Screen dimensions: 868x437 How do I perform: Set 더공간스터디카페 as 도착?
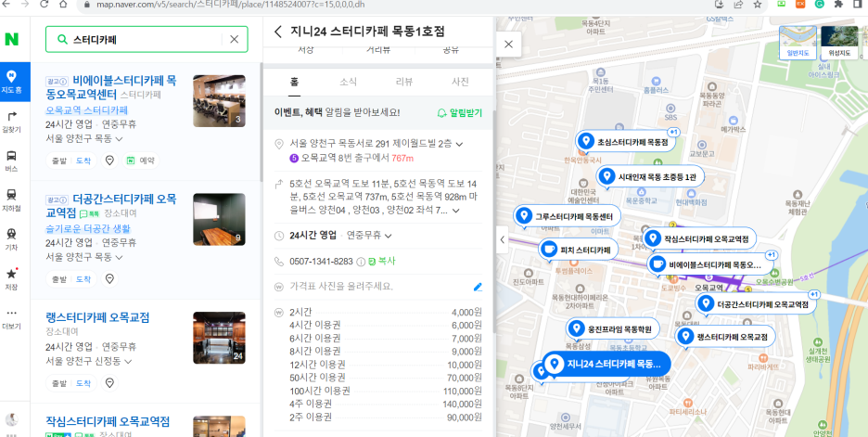83,279
